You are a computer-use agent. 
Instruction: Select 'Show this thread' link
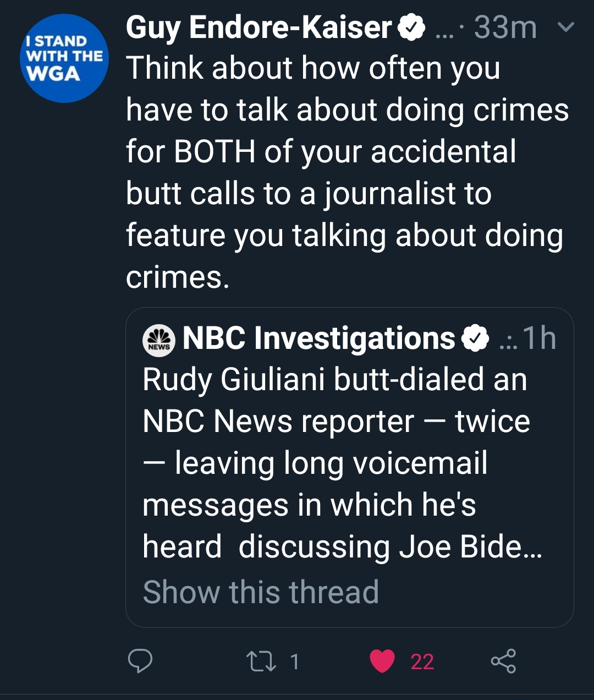[261, 592]
